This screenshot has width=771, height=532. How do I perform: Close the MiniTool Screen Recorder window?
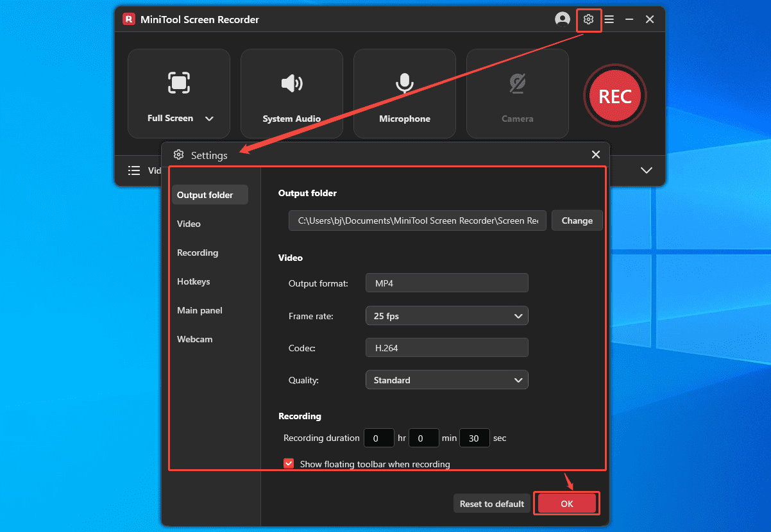coord(650,19)
